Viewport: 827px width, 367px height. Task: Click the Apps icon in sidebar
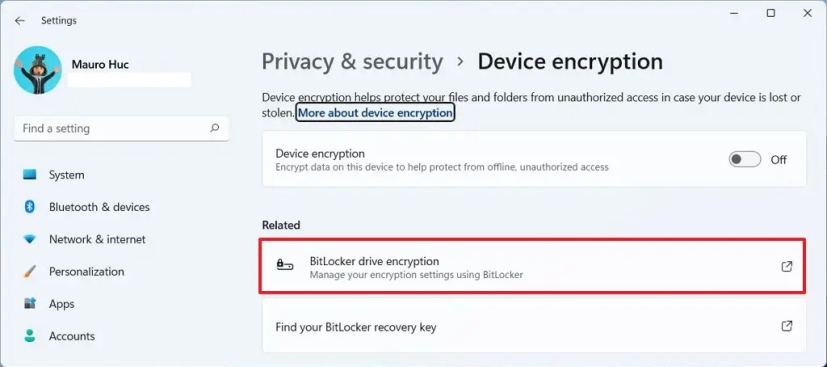(x=30, y=304)
